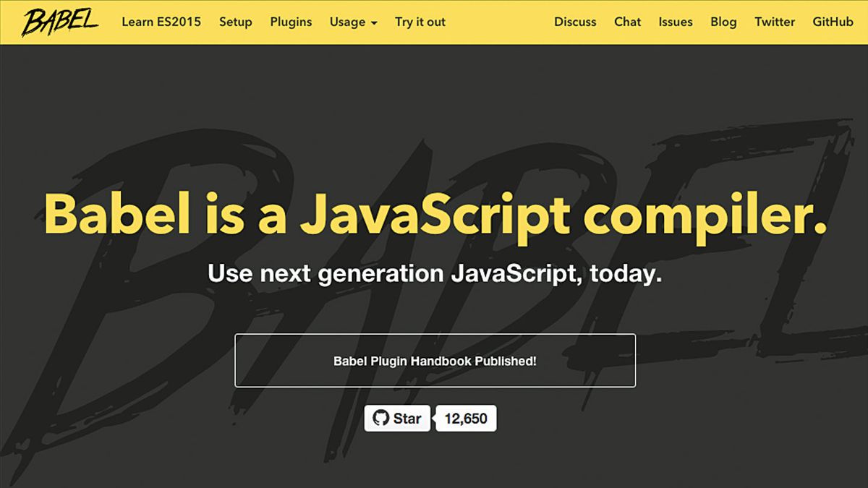The image size is (868, 488).
Task: Click the Use next generation JavaScript tagline
Action: [434, 273]
